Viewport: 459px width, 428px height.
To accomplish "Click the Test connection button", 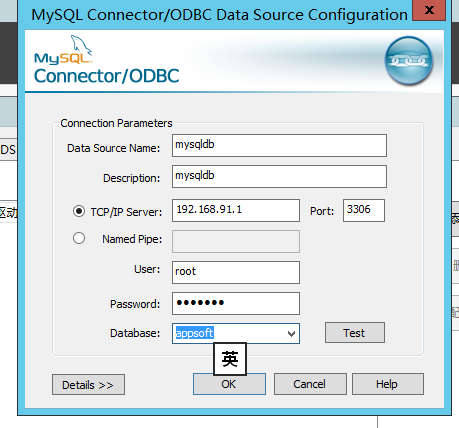I will 355,333.
